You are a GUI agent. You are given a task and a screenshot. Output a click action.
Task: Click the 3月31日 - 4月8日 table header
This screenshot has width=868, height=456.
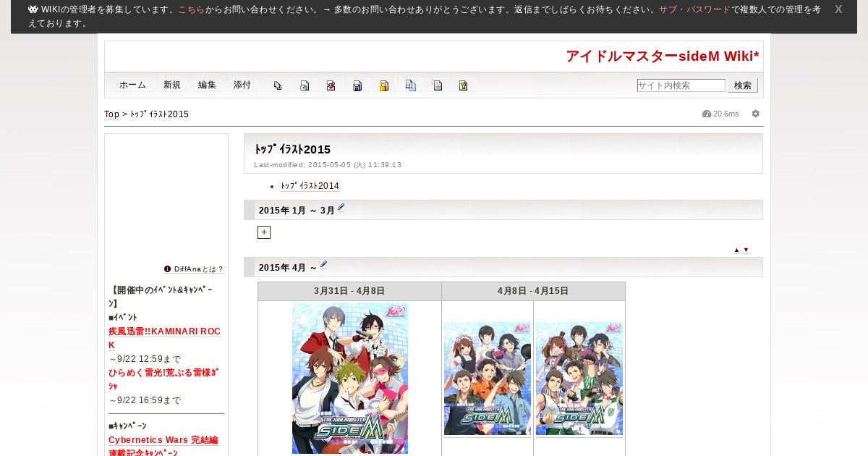[349, 291]
